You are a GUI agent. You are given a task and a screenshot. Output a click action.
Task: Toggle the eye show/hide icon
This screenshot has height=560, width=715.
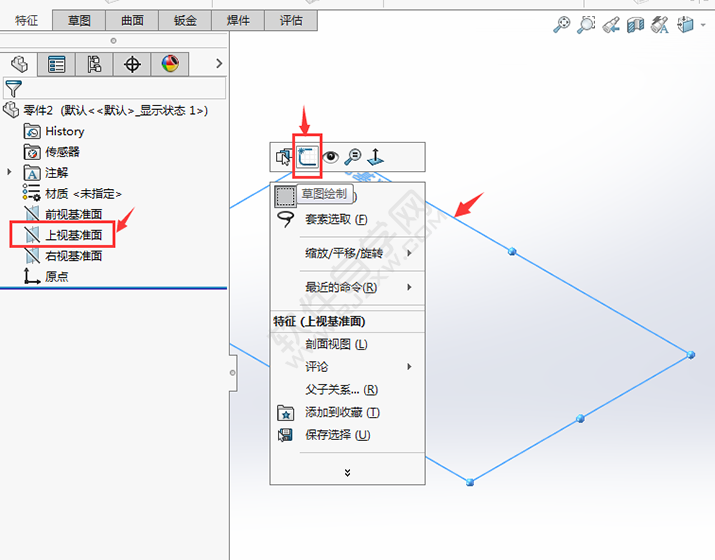tap(331, 157)
